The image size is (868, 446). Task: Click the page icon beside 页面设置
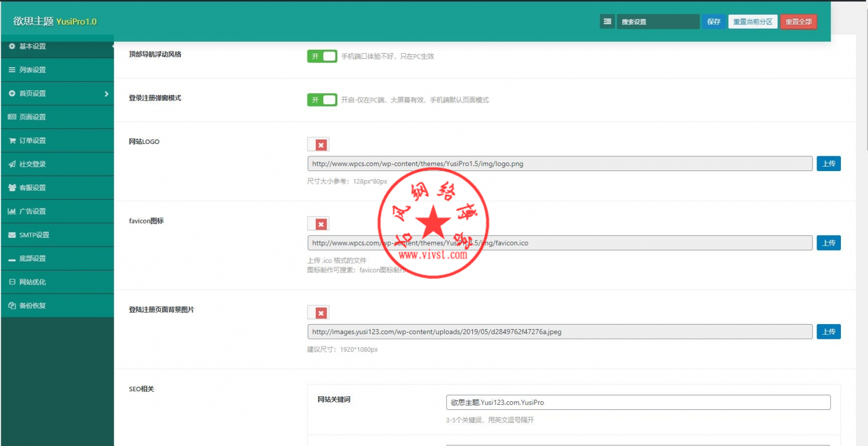pos(12,117)
